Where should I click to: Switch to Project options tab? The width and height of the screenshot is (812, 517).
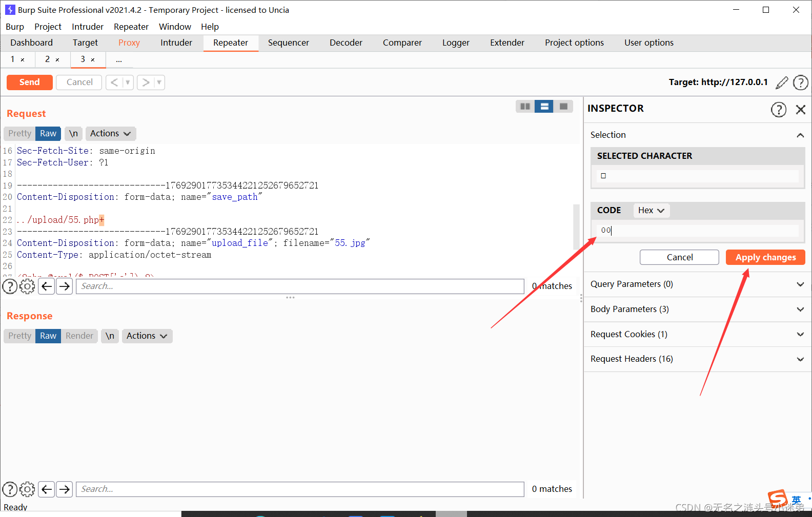point(574,43)
